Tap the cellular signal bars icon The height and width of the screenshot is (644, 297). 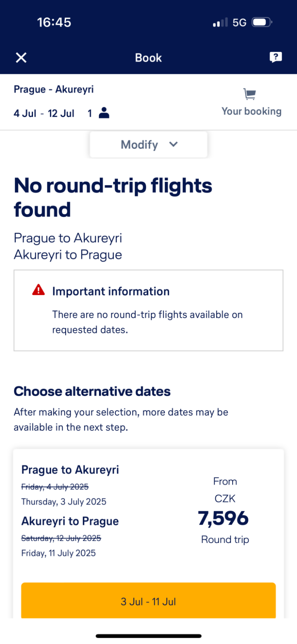(220, 23)
